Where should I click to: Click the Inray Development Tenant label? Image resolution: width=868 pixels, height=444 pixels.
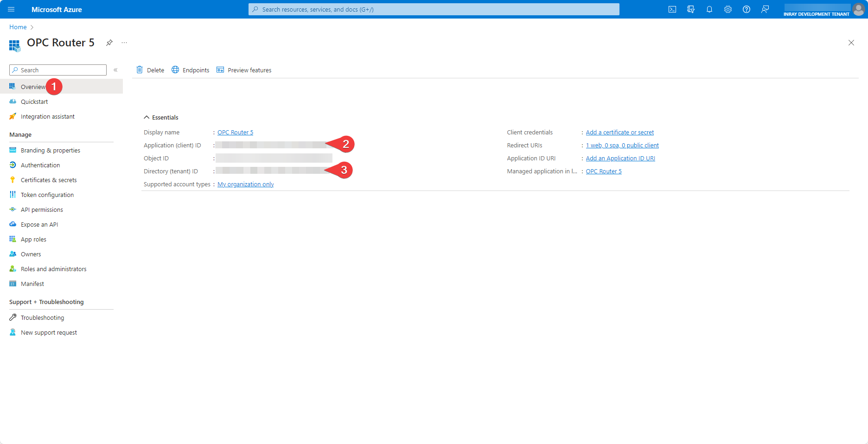coord(817,14)
